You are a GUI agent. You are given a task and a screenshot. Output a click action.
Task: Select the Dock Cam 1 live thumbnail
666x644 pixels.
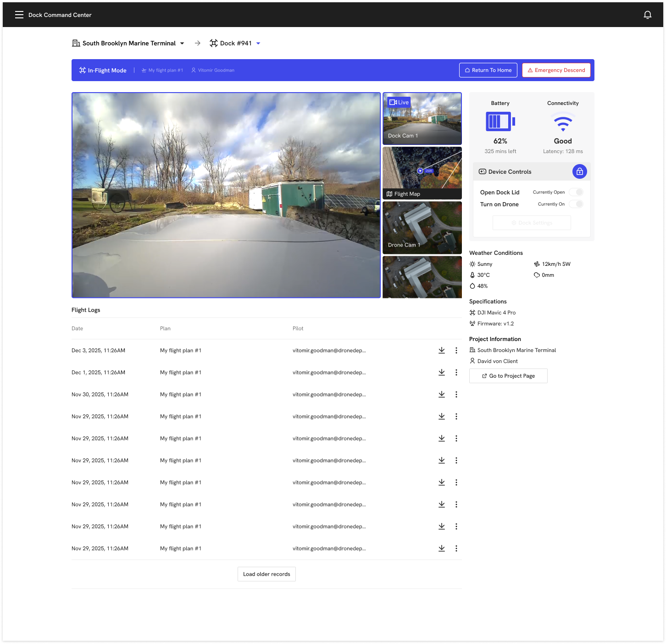pos(422,119)
